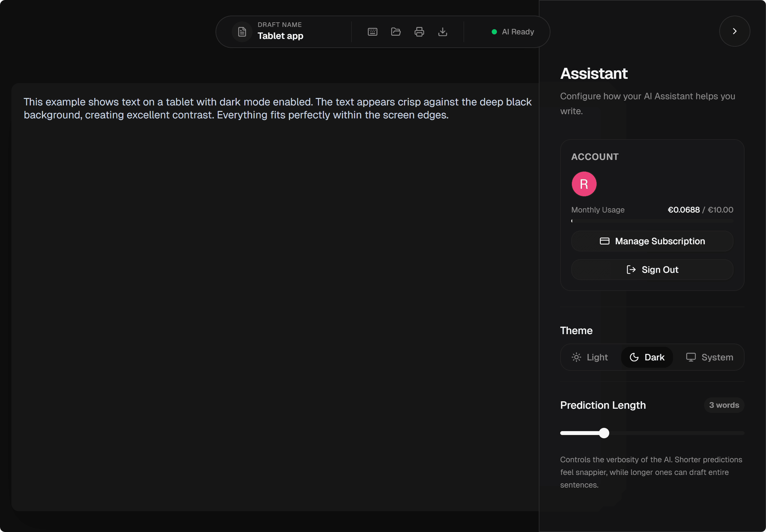Click the green AI Ready status dot

494,32
